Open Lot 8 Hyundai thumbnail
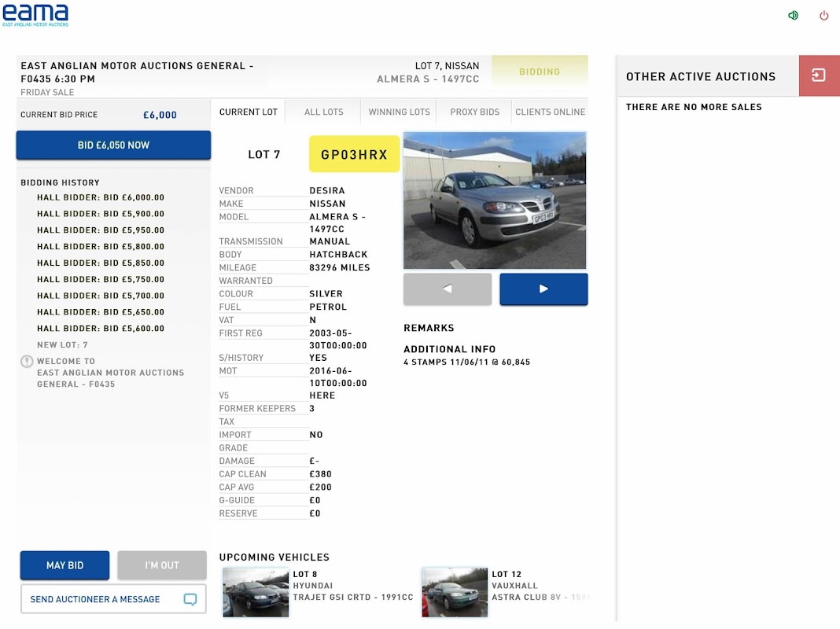The width and height of the screenshot is (840, 629). (256, 592)
